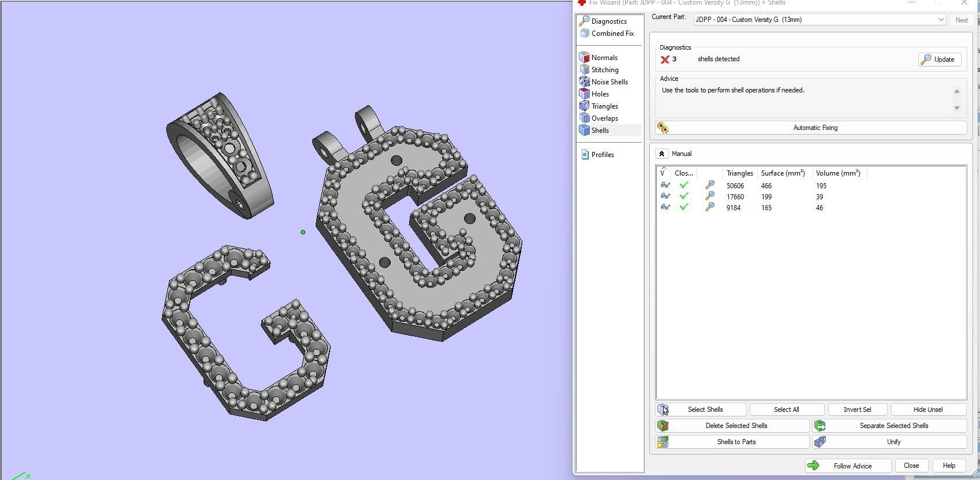This screenshot has height=480, width=980.
Task: Zoom to the 9184-triangle shell
Action: click(x=710, y=207)
